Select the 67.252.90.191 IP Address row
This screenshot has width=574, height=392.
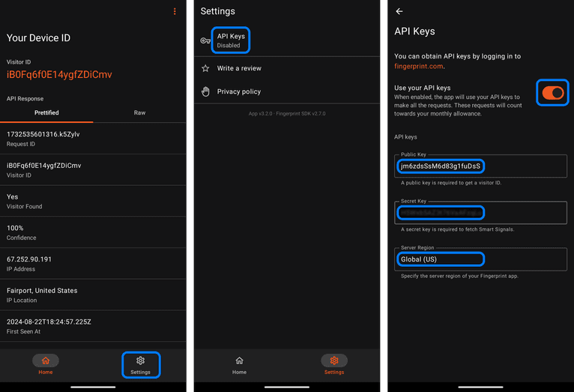(x=93, y=263)
